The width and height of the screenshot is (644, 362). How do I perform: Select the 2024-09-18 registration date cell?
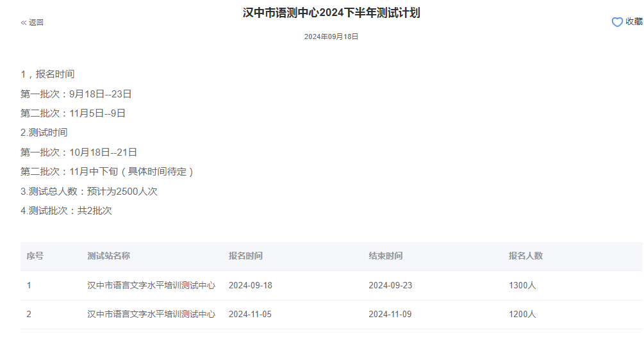[x=251, y=285]
